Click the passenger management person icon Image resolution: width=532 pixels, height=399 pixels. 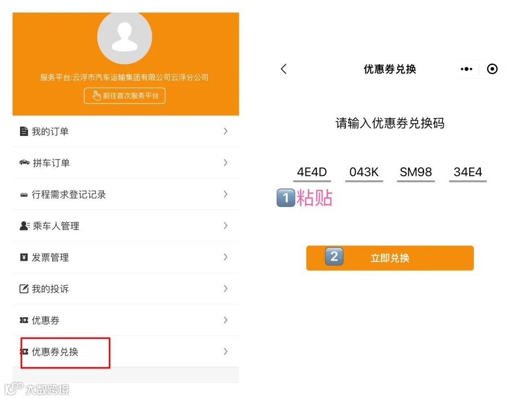(24, 226)
